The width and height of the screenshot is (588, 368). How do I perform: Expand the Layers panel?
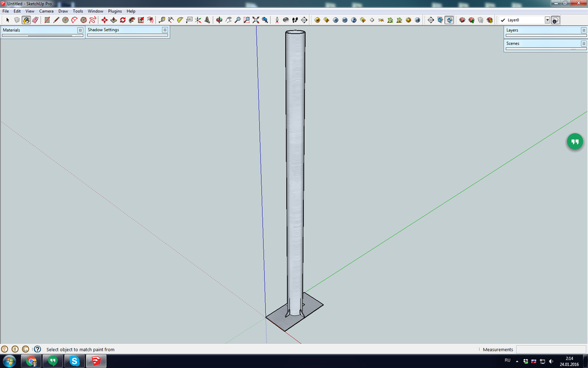(x=583, y=30)
